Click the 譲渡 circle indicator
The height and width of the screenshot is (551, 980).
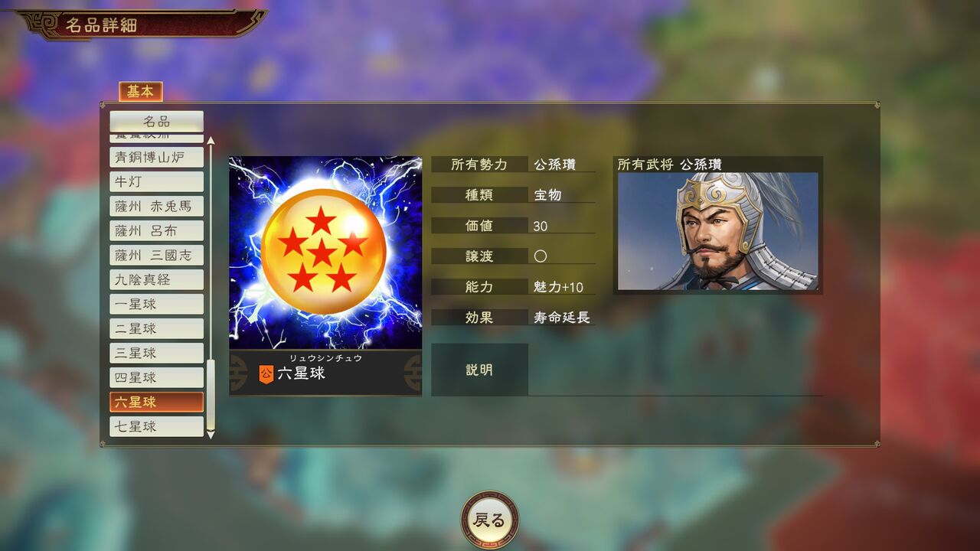[x=541, y=256]
